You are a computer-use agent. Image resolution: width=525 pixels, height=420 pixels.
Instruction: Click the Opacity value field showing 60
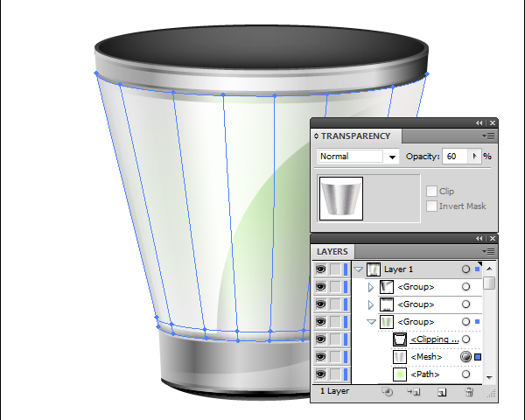pyautogui.click(x=456, y=157)
